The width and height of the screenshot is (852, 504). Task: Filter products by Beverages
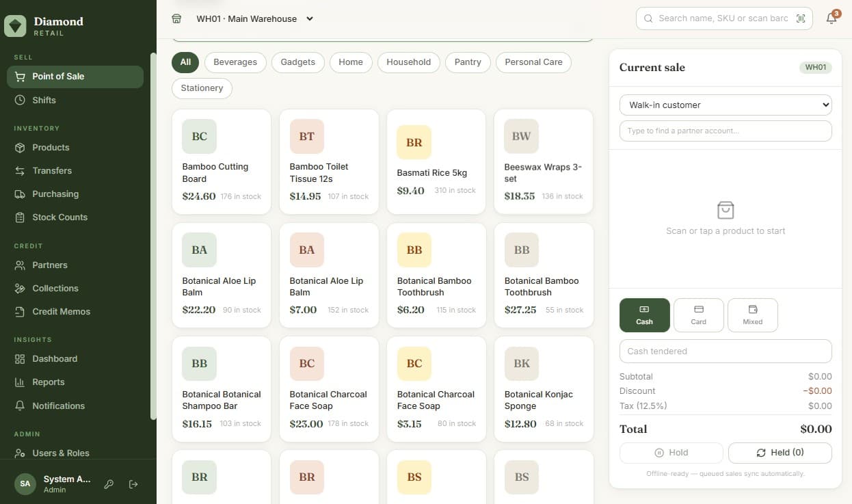(235, 62)
